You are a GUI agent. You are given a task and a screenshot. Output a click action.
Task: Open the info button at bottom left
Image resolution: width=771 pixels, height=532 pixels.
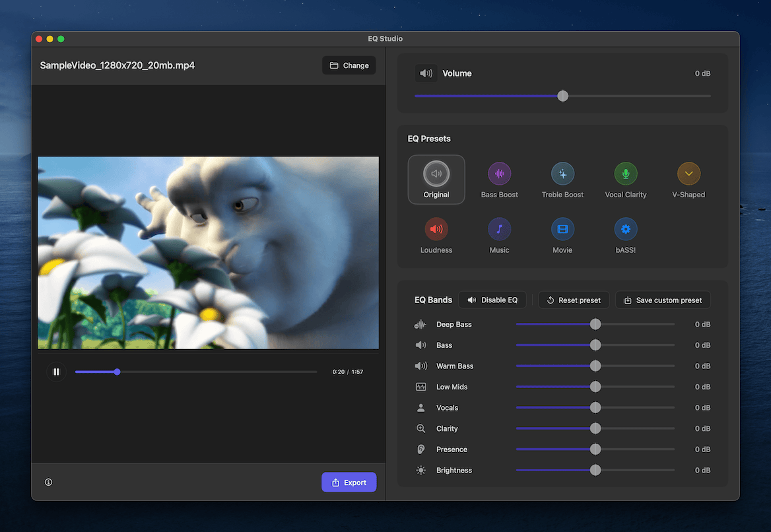pyautogui.click(x=48, y=482)
